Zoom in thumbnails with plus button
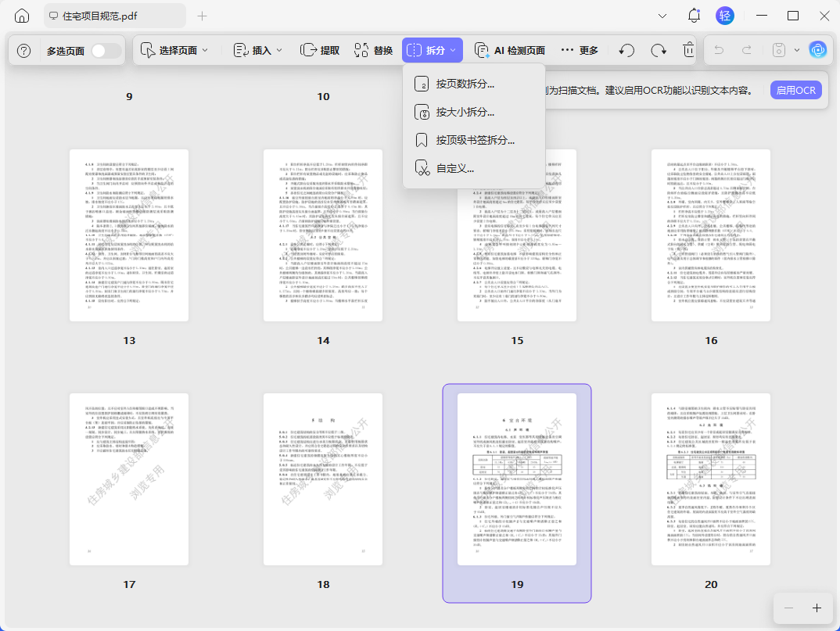 point(817,608)
